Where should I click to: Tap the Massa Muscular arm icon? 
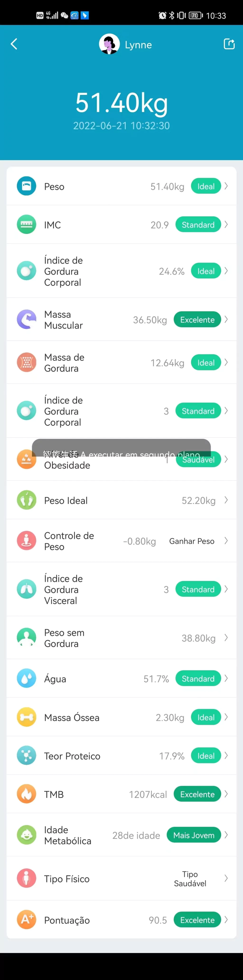(27, 320)
